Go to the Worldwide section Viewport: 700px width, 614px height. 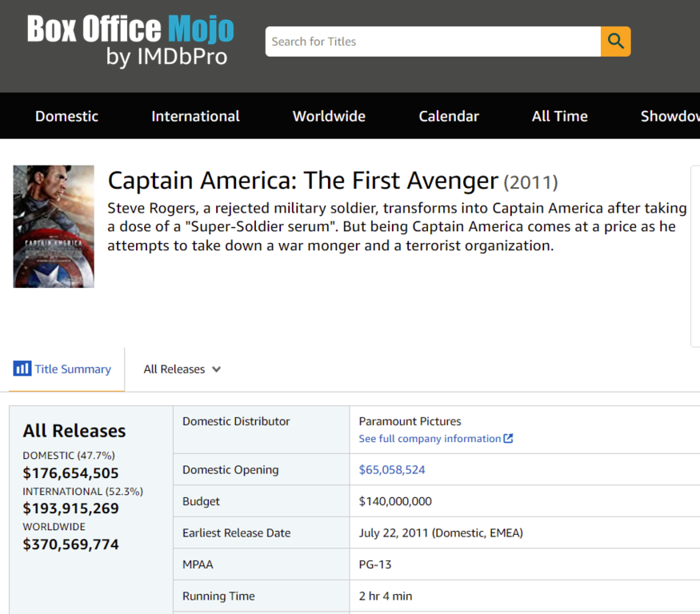coord(329,116)
